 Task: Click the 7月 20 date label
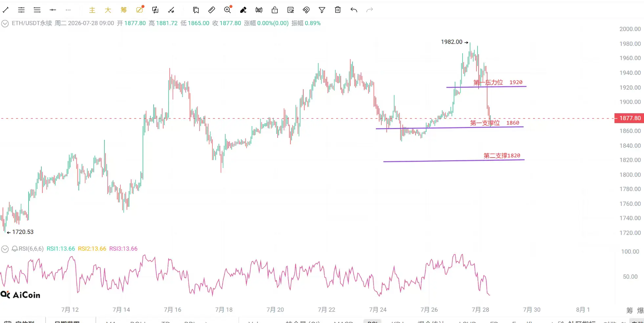click(275, 310)
